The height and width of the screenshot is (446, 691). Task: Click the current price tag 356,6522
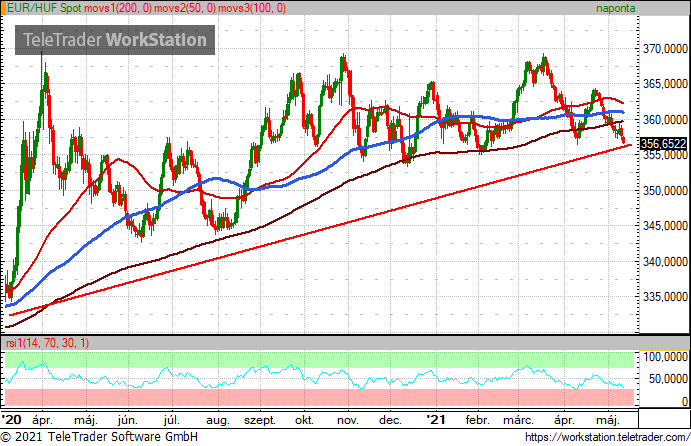click(663, 144)
